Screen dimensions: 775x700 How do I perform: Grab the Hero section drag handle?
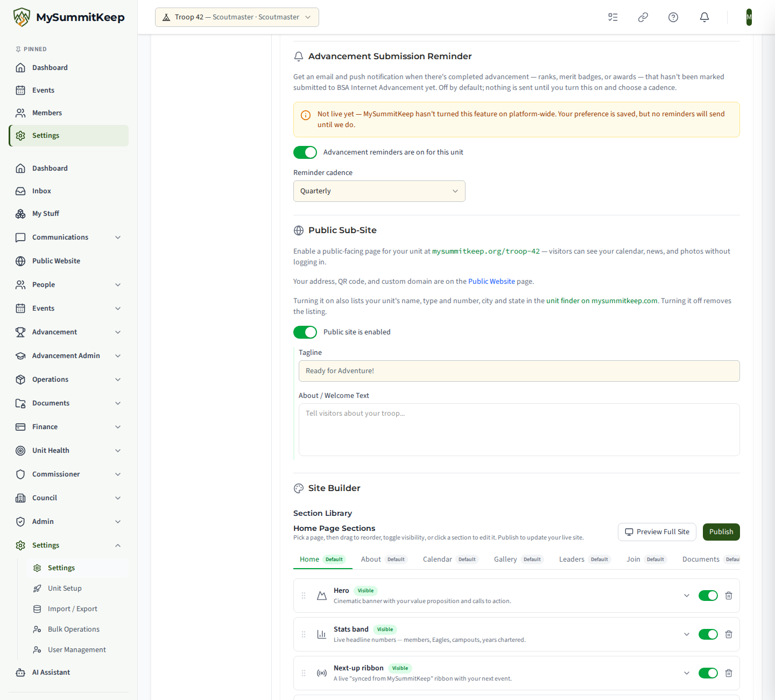pyautogui.click(x=304, y=596)
